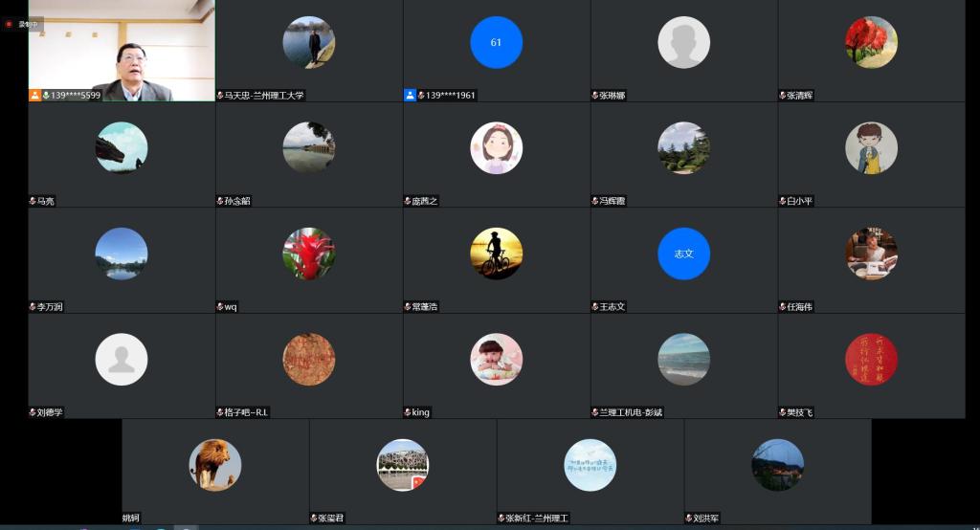Select the lion avatar of 姚轲

pyautogui.click(x=215, y=465)
